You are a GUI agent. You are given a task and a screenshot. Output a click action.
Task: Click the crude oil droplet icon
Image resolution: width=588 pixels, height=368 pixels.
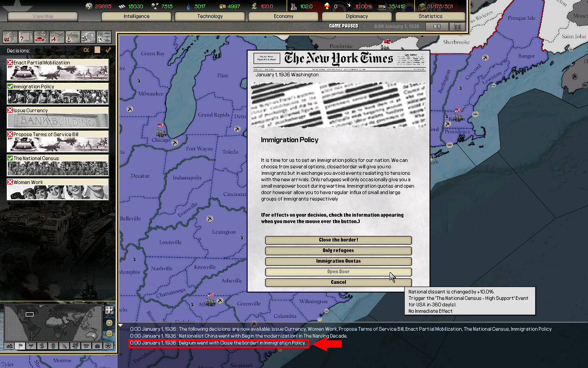(x=188, y=6)
